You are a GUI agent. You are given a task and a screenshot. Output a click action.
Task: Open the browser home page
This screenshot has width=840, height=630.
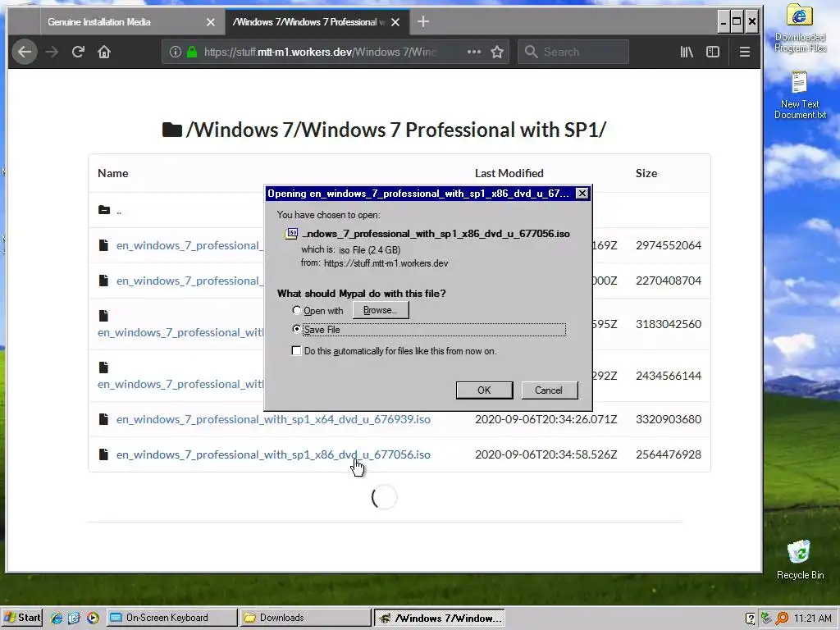point(104,52)
